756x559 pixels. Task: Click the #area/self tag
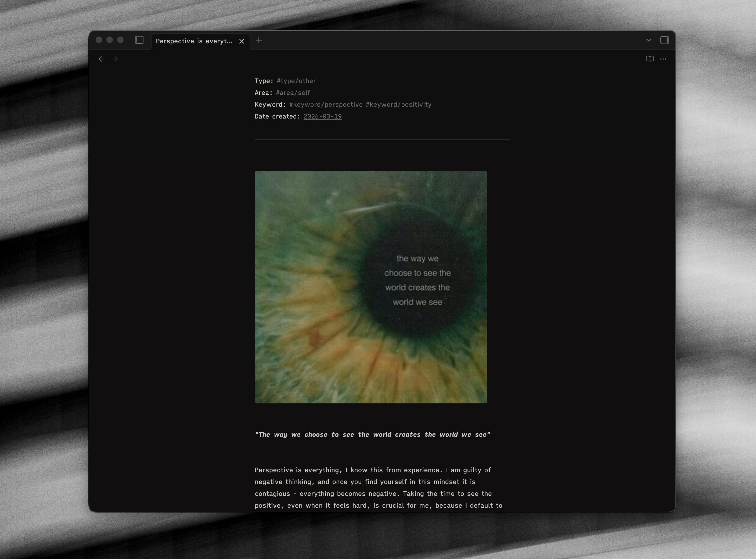tap(293, 93)
